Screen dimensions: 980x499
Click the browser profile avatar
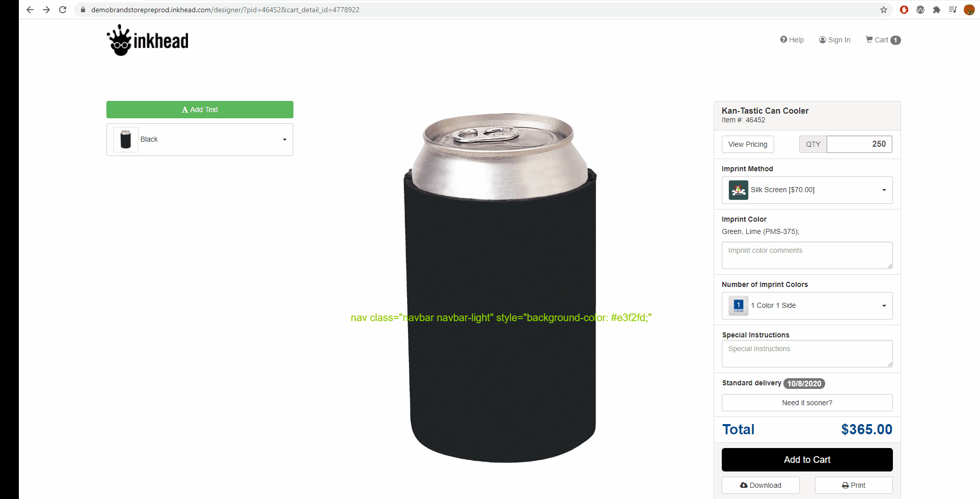pyautogui.click(x=969, y=10)
